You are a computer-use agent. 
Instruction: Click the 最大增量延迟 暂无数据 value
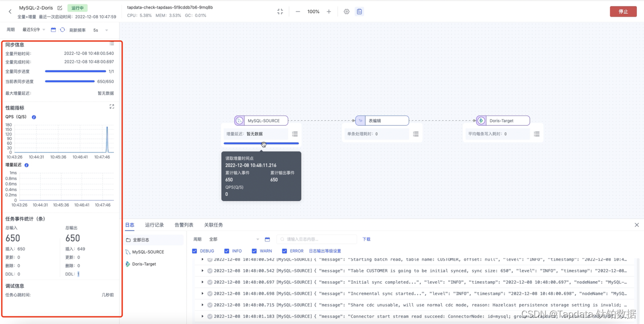click(x=106, y=94)
